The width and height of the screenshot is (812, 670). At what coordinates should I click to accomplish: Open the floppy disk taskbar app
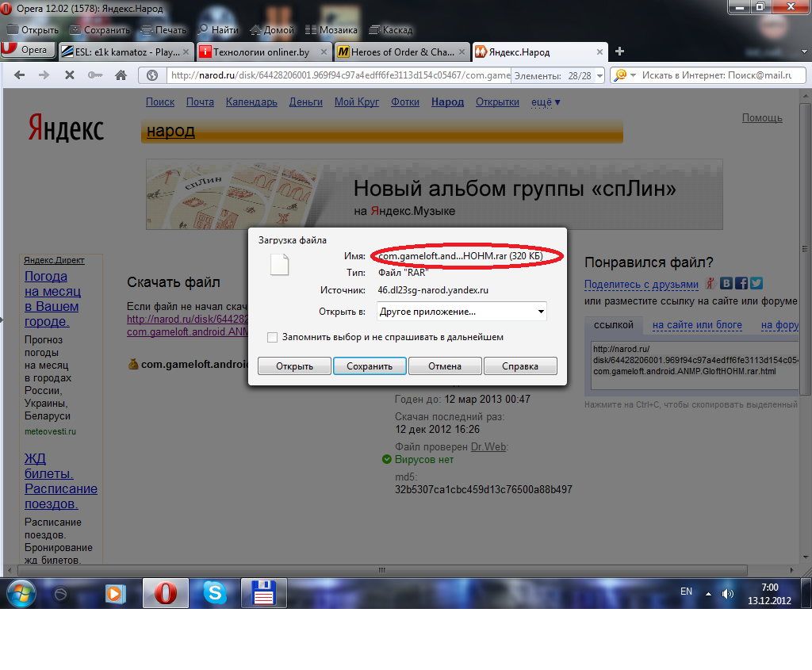coord(263,593)
